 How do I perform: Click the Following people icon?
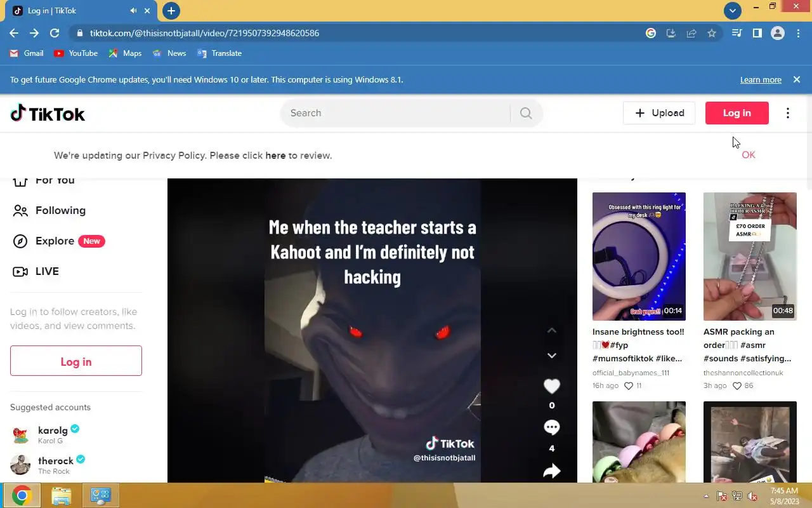pyautogui.click(x=20, y=211)
